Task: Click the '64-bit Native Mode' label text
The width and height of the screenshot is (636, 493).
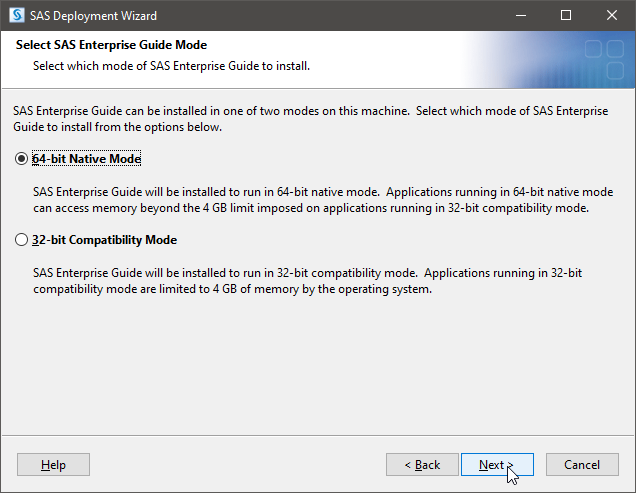Action: pyautogui.click(x=86, y=159)
